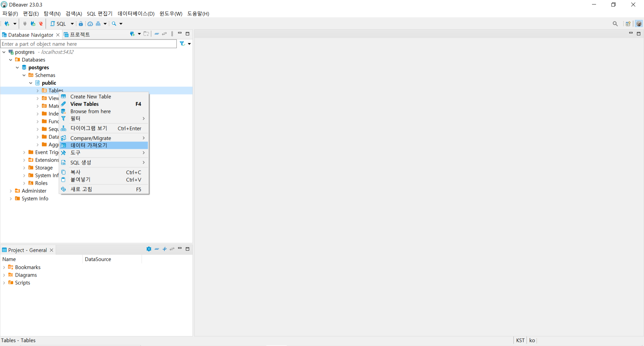Open the SQL 편집기 menu in menu bar

click(x=100, y=14)
